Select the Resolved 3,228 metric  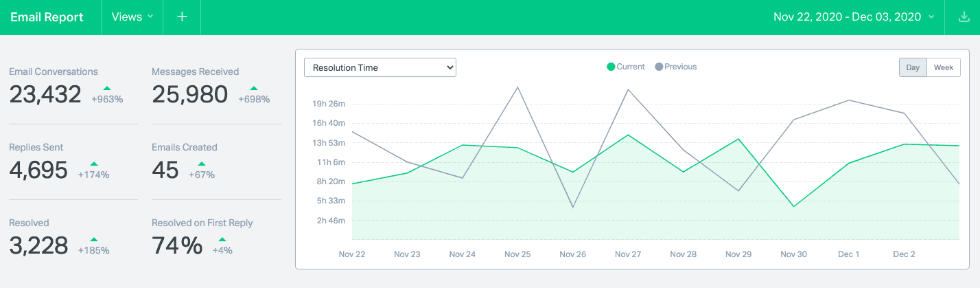click(x=59, y=237)
